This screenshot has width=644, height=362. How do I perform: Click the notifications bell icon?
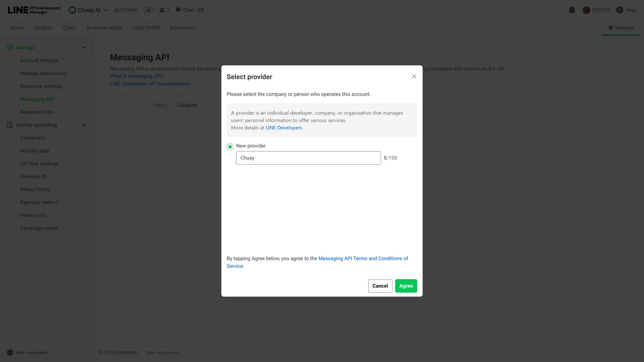pyautogui.click(x=572, y=10)
